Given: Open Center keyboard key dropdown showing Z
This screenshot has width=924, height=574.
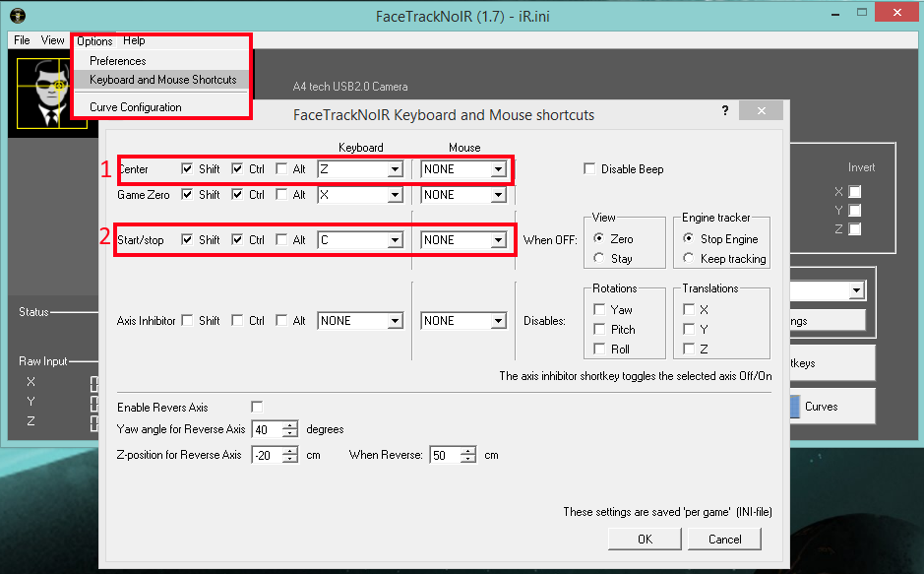Looking at the screenshot, I should pyautogui.click(x=360, y=169).
